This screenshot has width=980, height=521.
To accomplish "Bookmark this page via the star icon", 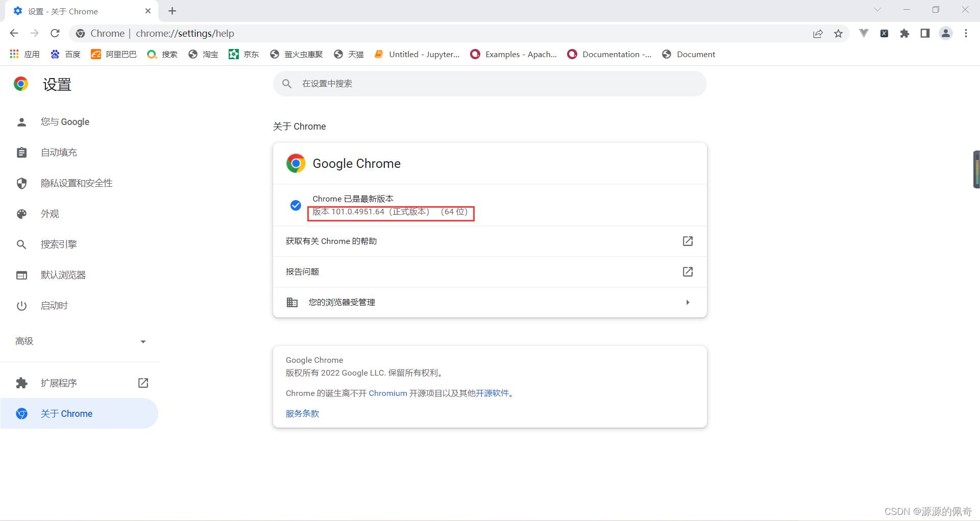I will click(x=839, y=33).
